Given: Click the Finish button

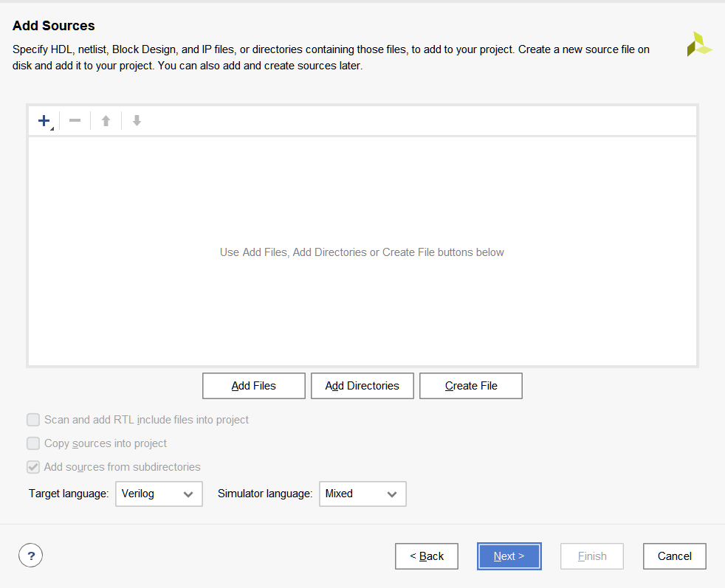Looking at the screenshot, I should click(592, 556).
